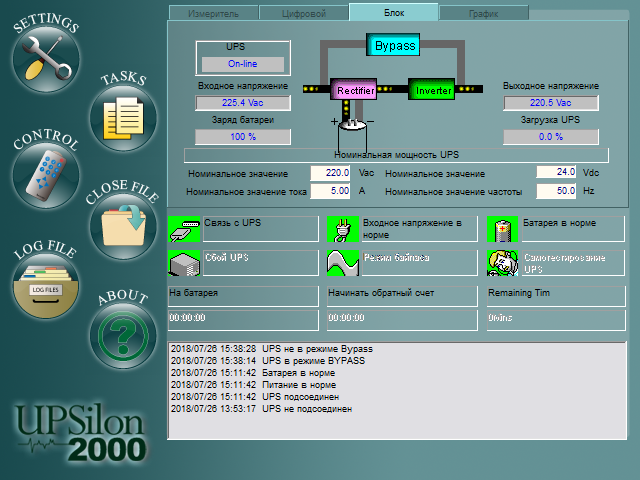Click the Inverter block in diagram
This screenshot has height=480, width=640.
(432, 90)
